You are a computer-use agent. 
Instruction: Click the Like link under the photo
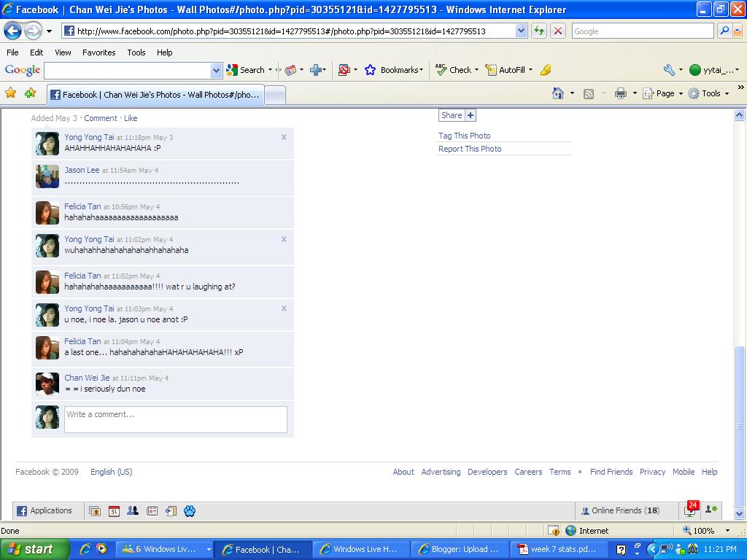click(x=131, y=118)
